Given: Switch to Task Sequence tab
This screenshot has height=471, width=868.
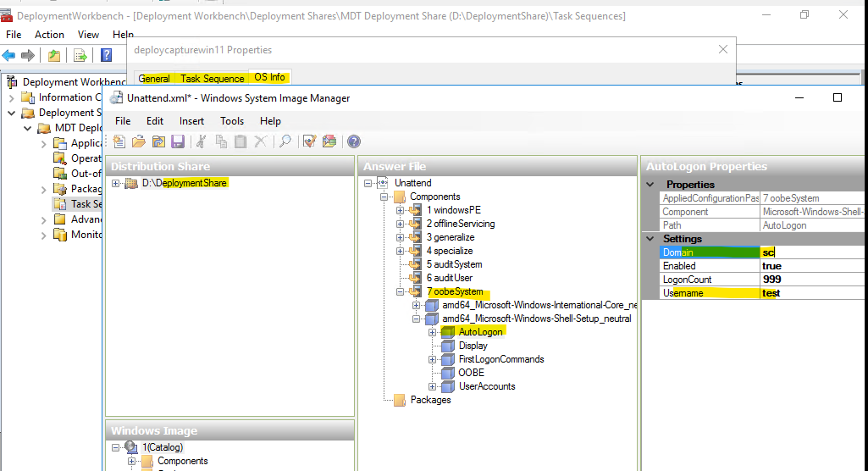Looking at the screenshot, I should coord(212,78).
